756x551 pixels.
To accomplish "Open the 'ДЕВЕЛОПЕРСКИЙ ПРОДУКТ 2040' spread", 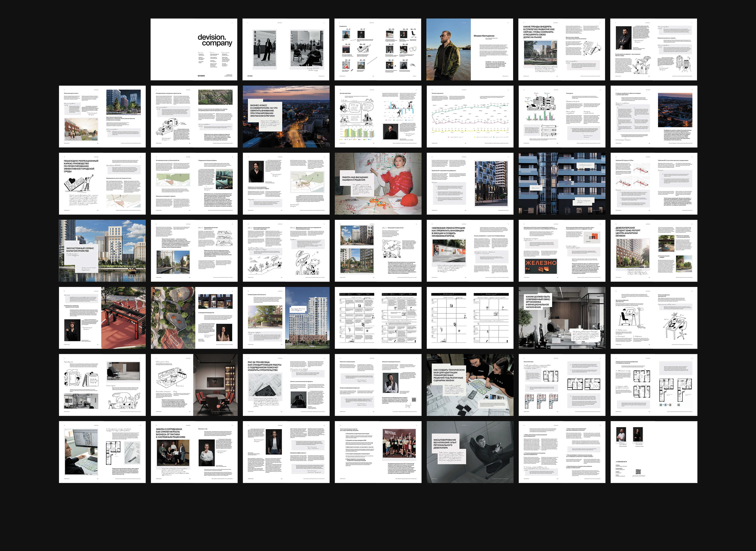I will coord(654,251).
